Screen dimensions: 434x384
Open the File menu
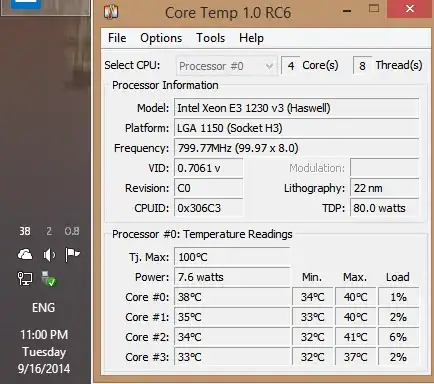pos(117,38)
